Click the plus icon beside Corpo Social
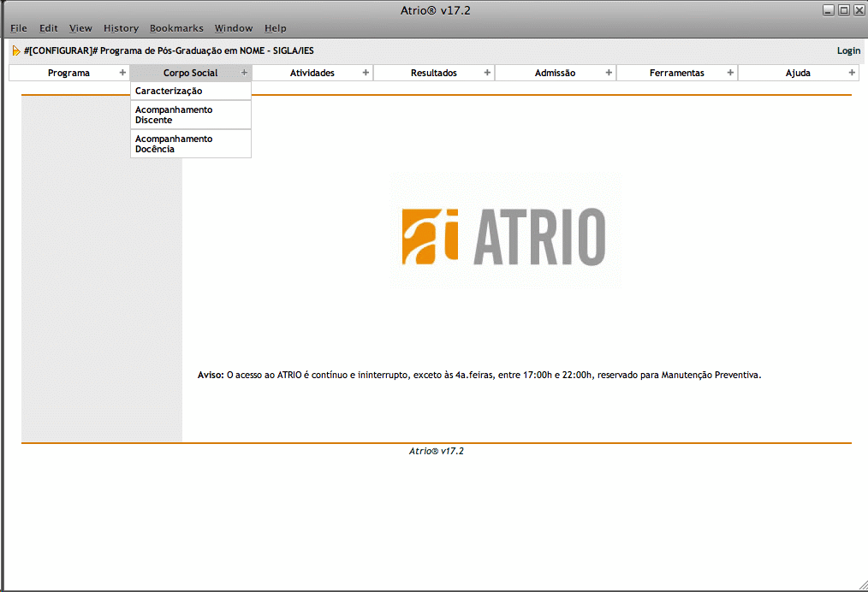Viewport: 868px width, 592px height. [244, 73]
